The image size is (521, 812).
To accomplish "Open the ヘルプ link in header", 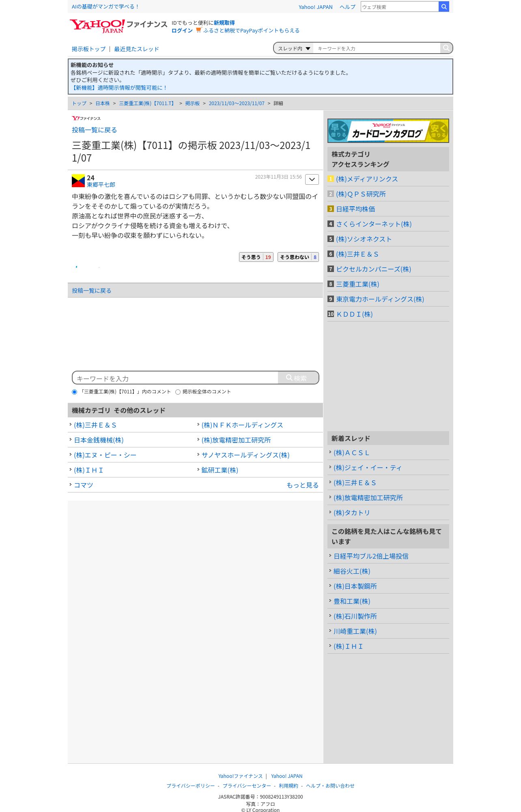I will coord(347,7).
